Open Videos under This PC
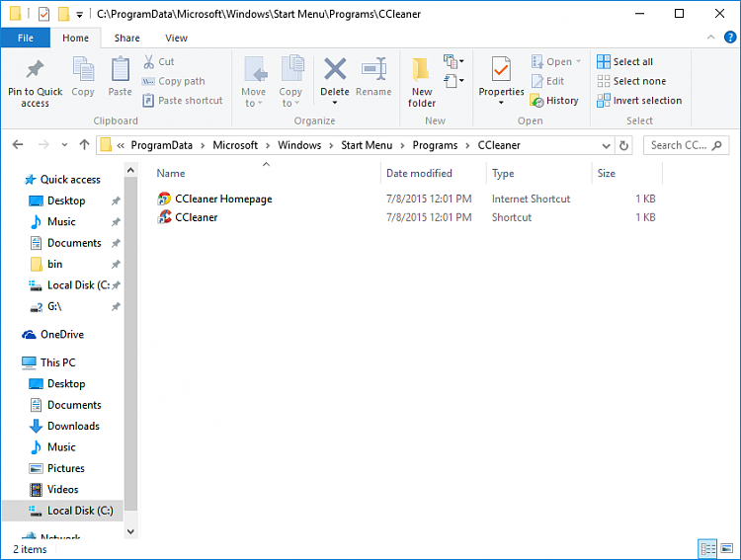741x560 pixels. tap(62, 490)
